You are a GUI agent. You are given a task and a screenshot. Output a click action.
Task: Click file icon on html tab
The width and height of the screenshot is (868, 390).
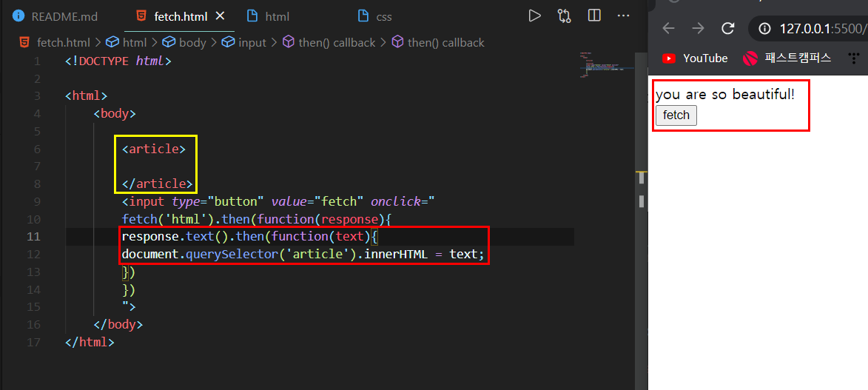[252, 16]
